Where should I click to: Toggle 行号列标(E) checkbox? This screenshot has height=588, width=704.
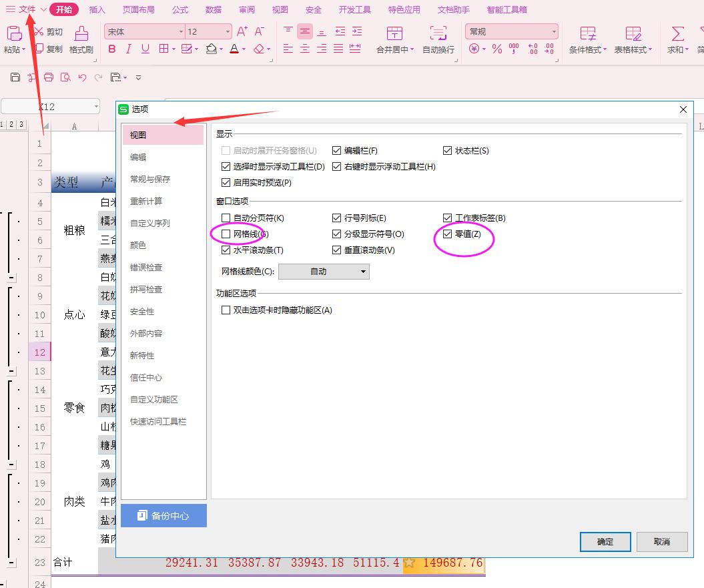coord(336,218)
